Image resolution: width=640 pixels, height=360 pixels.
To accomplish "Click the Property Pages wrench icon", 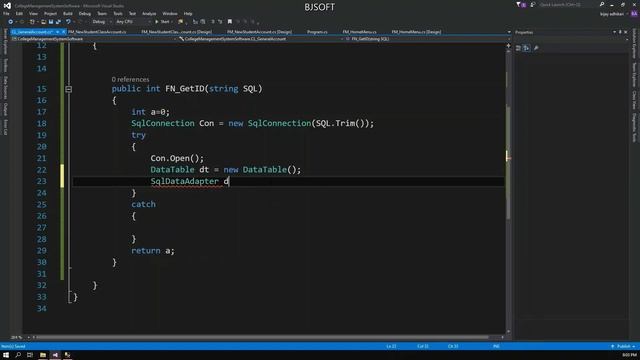I will pos(536,48).
